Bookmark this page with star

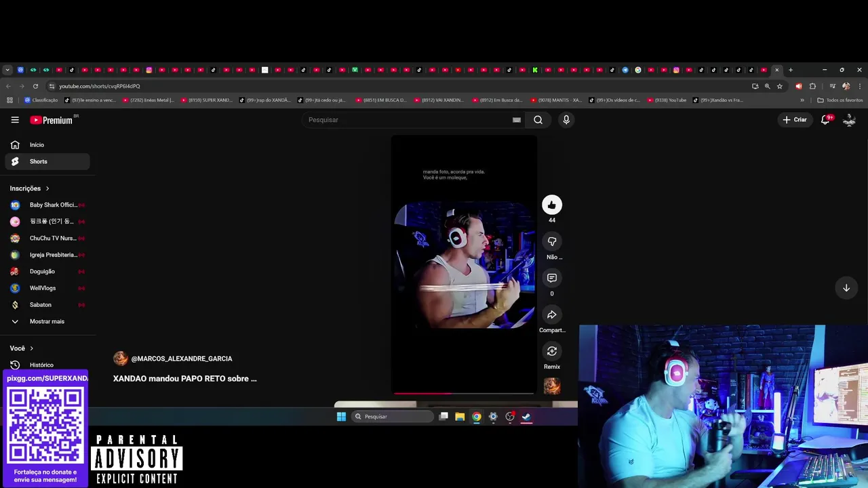[x=780, y=86]
